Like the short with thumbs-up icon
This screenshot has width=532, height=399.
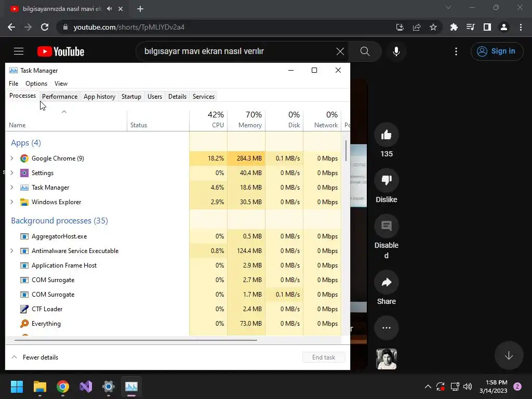(387, 135)
